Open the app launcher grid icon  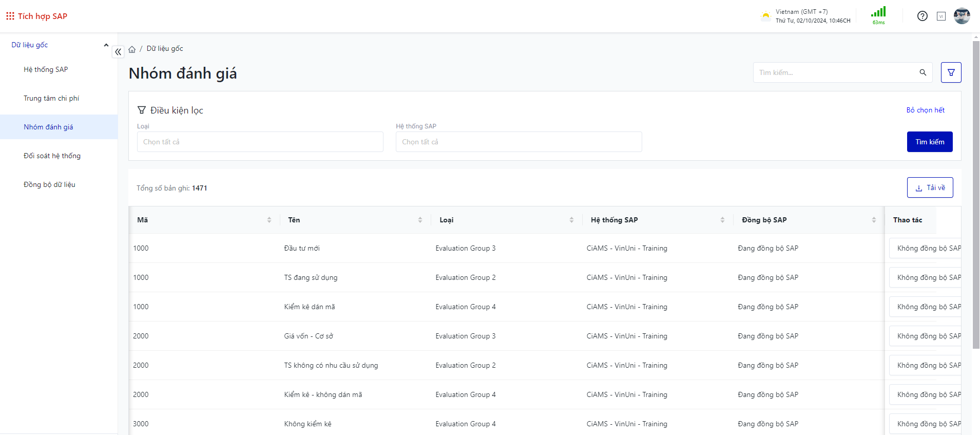[10, 16]
